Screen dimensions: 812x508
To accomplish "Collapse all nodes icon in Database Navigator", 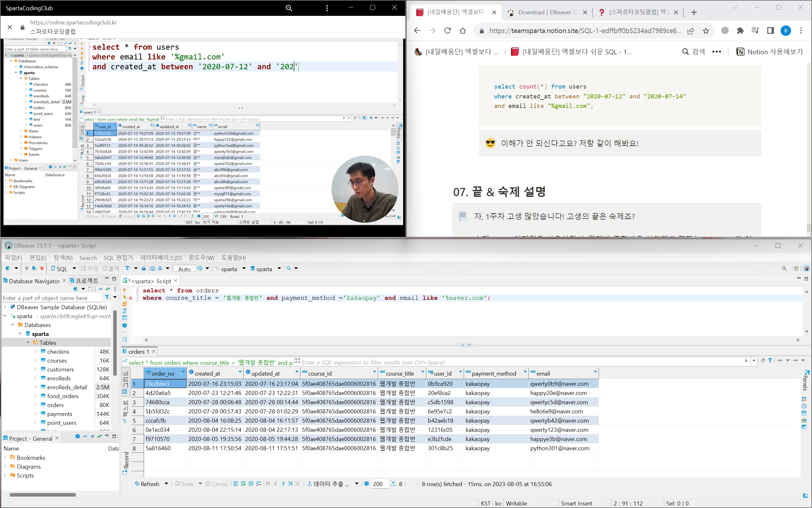I will pyautogui.click(x=100, y=289).
